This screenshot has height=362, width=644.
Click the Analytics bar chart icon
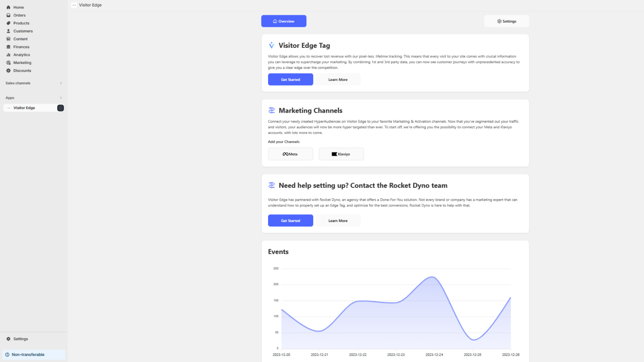[8, 55]
